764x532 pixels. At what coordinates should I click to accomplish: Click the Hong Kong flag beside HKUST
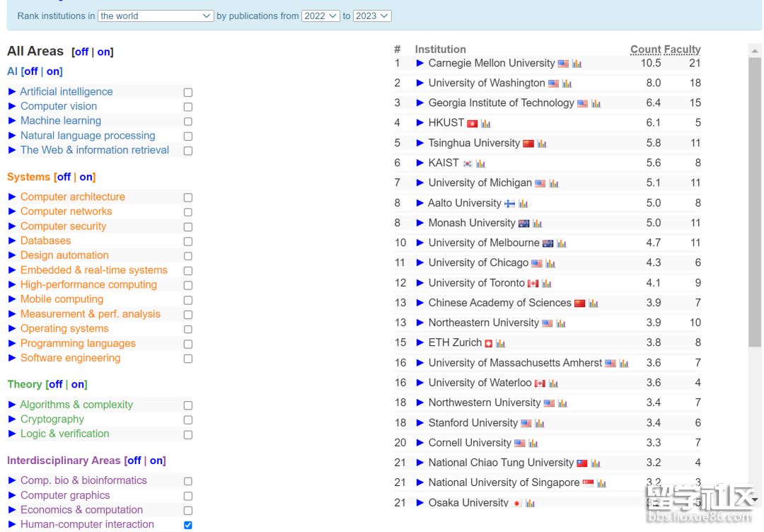tap(472, 124)
